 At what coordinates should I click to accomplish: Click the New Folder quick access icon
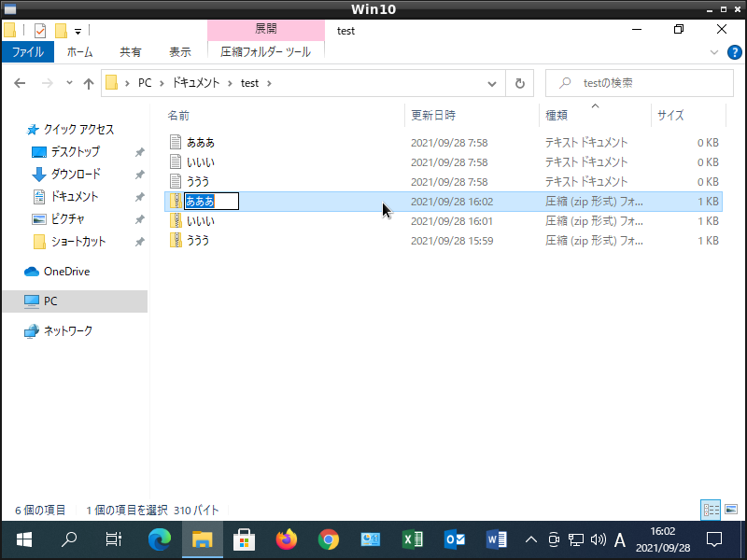pyautogui.click(x=61, y=31)
